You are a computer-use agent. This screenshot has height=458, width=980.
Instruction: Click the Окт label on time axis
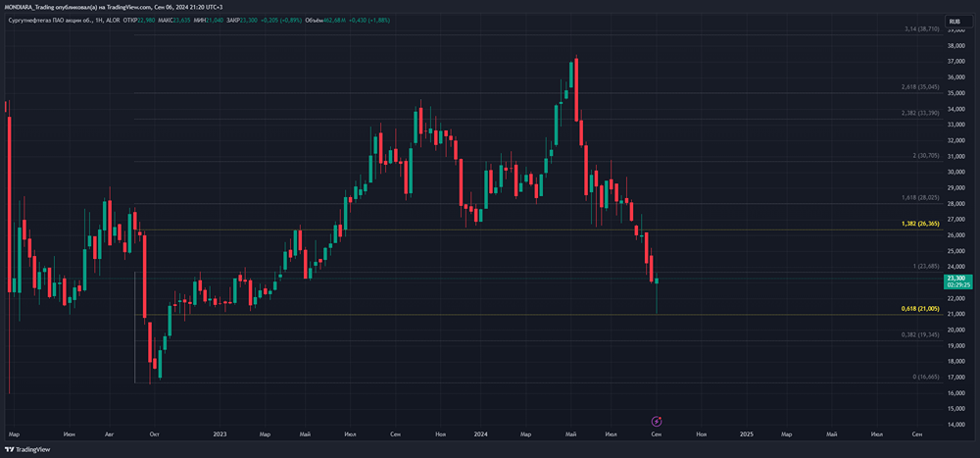coord(154,433)
